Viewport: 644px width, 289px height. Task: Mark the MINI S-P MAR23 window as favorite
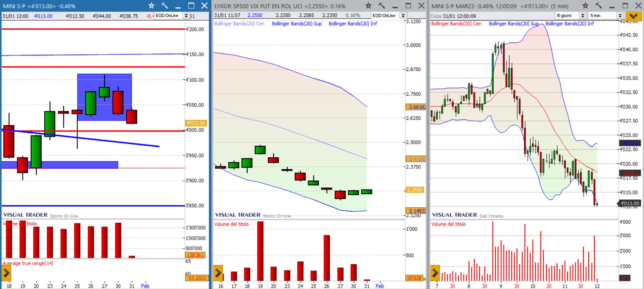[x=585, y=6]
